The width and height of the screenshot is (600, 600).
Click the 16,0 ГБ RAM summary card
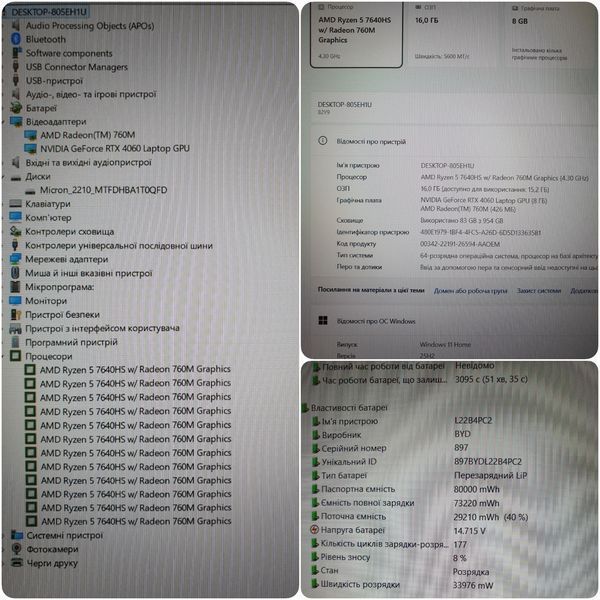(x=453, y=34)
